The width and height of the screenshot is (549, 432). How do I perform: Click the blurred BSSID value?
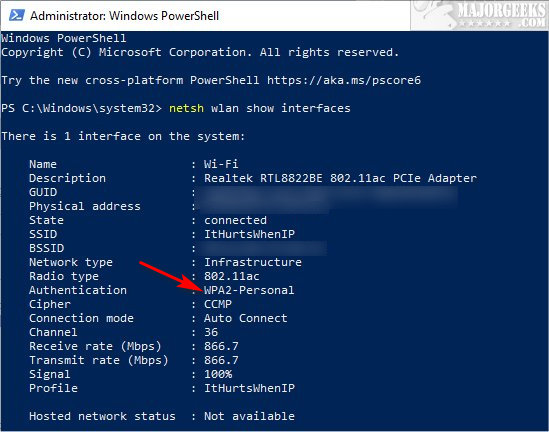coord(263,248)
